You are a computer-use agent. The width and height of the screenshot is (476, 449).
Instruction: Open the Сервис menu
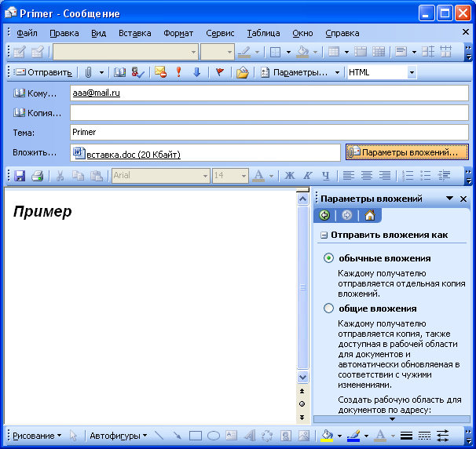[220, 33]
